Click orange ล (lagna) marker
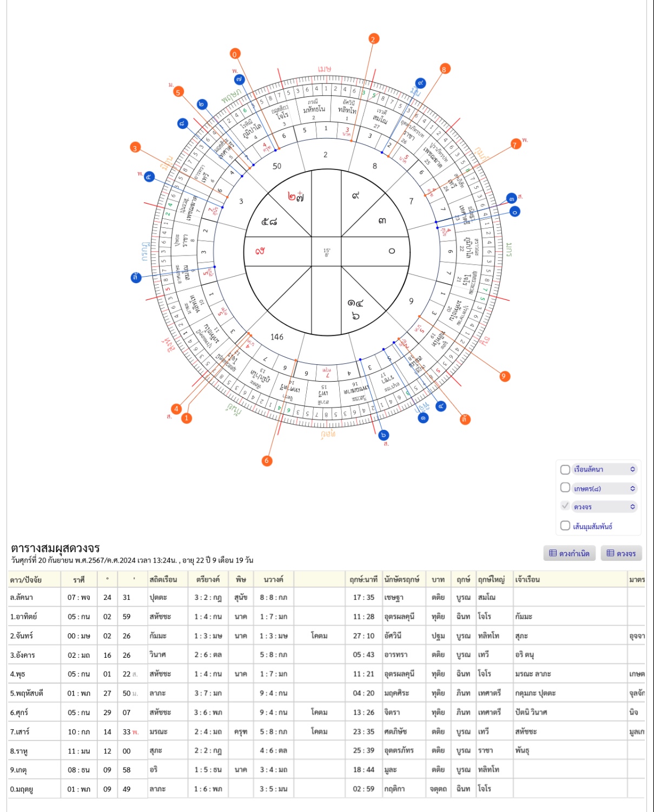This screenshot has height=812, width=654. (x=465, y=419)
